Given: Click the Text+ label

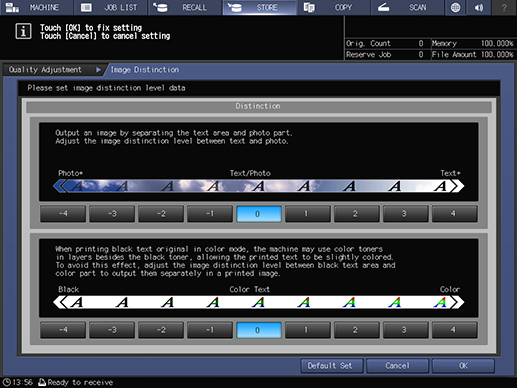Looking at the screenshot, I should coord(450,173).
